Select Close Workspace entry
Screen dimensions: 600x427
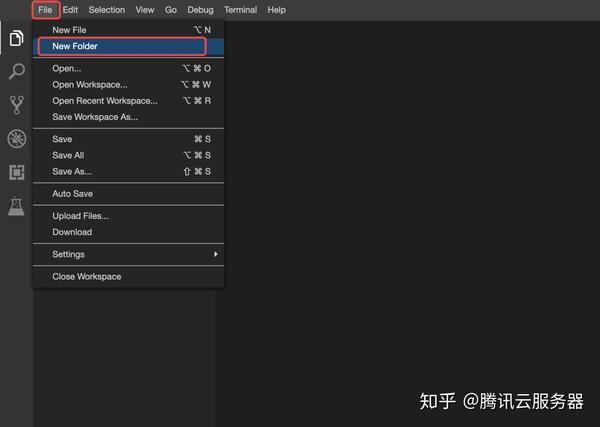129,276
